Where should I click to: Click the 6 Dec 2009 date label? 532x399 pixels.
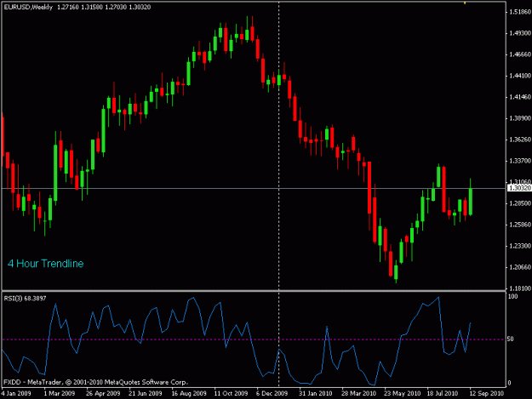(272, 394)
